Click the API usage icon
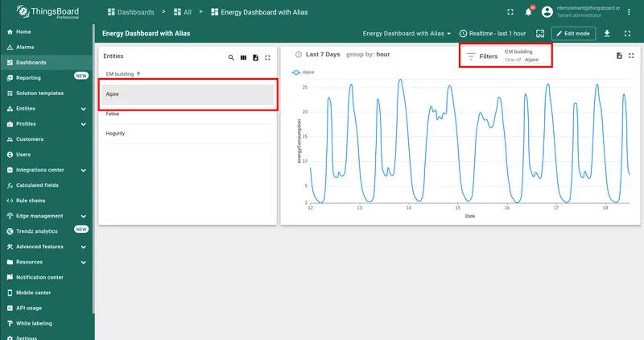 pyautogui.click(x=10, y=308)
